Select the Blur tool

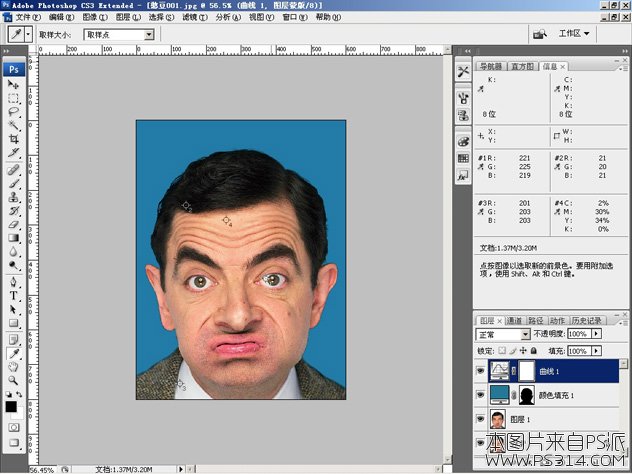tap(13, 252)
